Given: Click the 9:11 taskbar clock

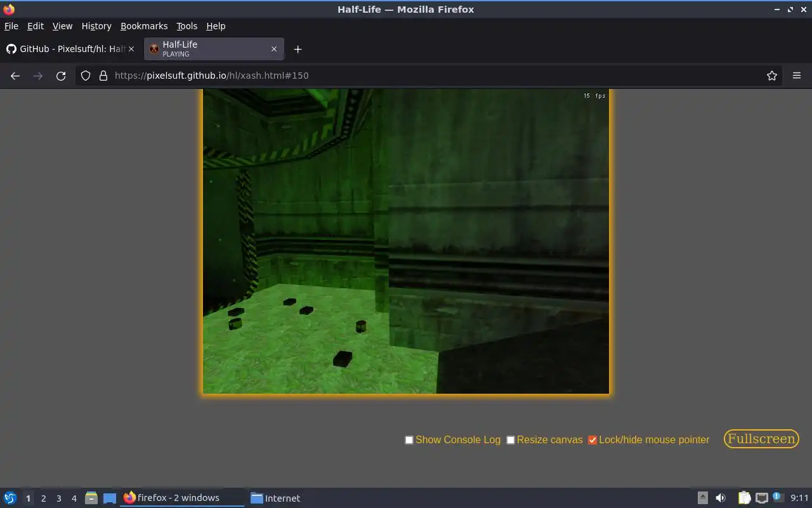Looking at the screenshot, I should coord(799,498).
